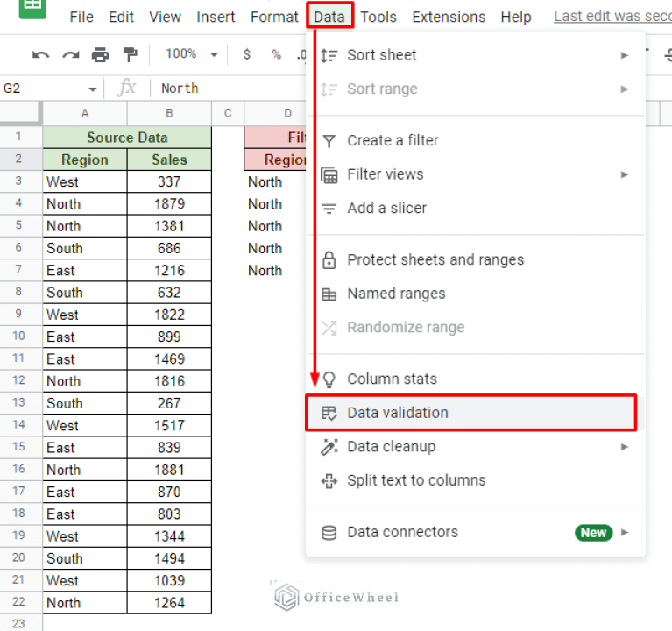Viewport: 672px width, 631px height.
Task: Select North cell in row 22
Action: (85, 603)
